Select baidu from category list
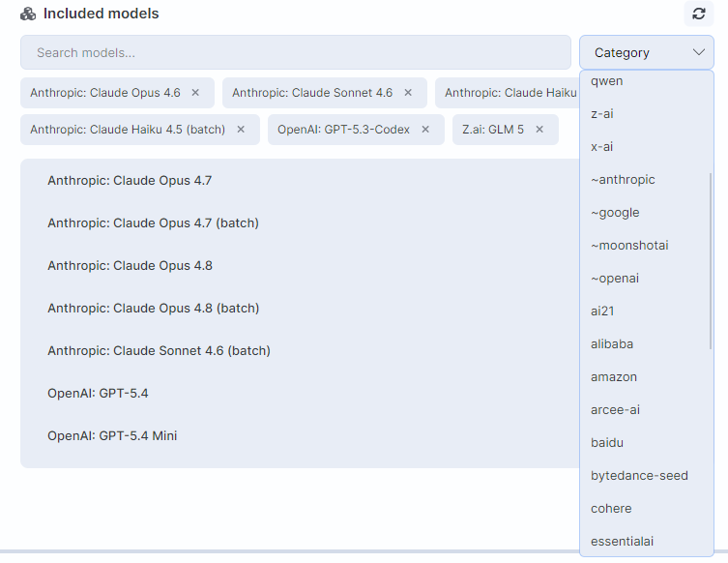The image size is (728, 563). (646, 443)
